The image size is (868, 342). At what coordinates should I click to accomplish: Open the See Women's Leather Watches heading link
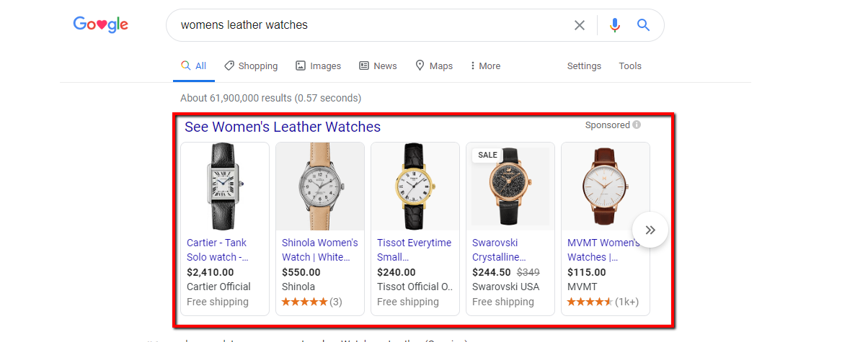point(283,127)
